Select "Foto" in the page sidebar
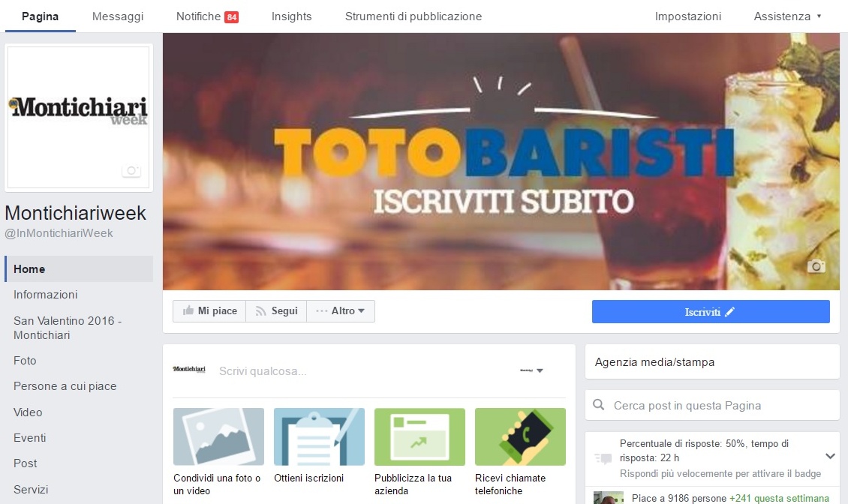This screenshot has width=848, height=504. [25, 360]
